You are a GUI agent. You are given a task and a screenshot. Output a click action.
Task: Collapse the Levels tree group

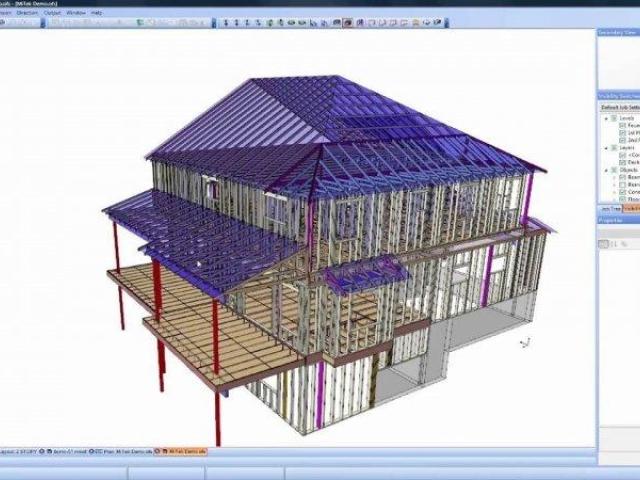606,118
